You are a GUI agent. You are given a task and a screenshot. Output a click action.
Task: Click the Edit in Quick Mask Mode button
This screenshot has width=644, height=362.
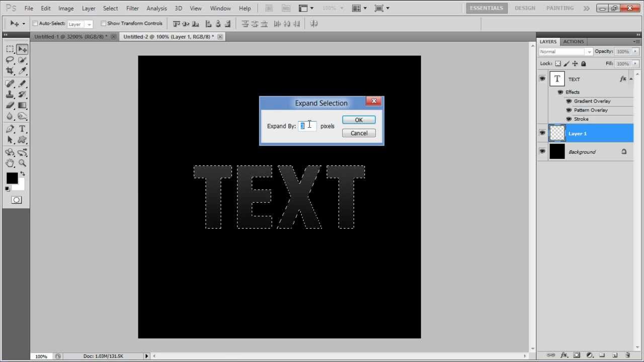(16, 200)
